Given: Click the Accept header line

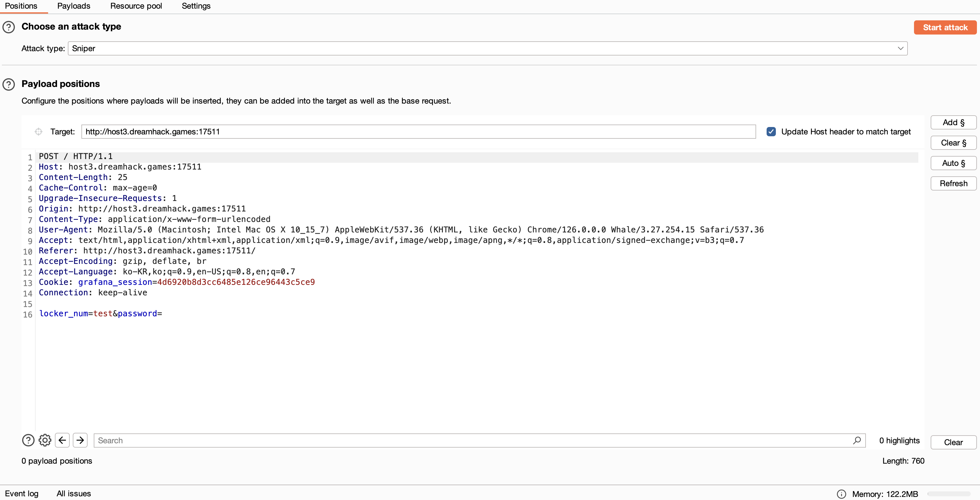Looking at the screenshot, I should coord(391,240).
